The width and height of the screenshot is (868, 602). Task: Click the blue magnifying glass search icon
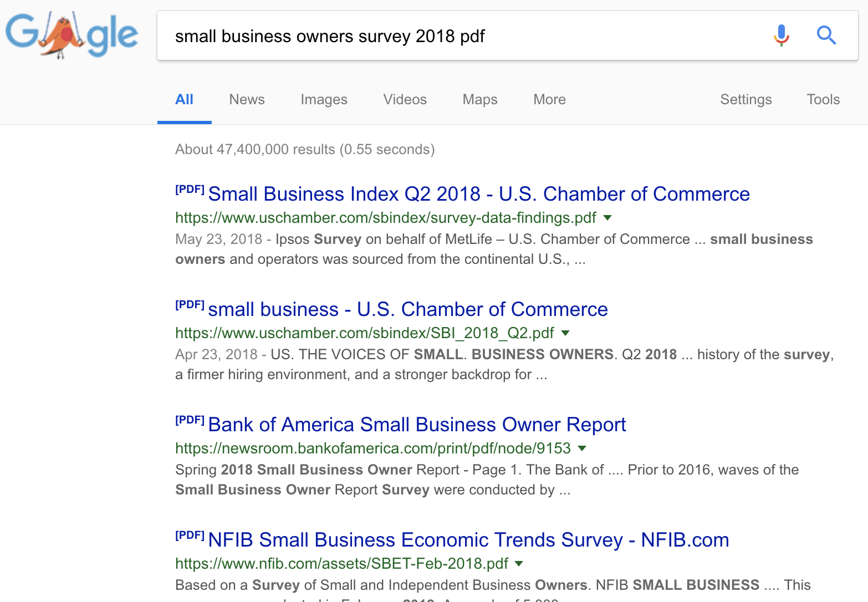point(826,35)
